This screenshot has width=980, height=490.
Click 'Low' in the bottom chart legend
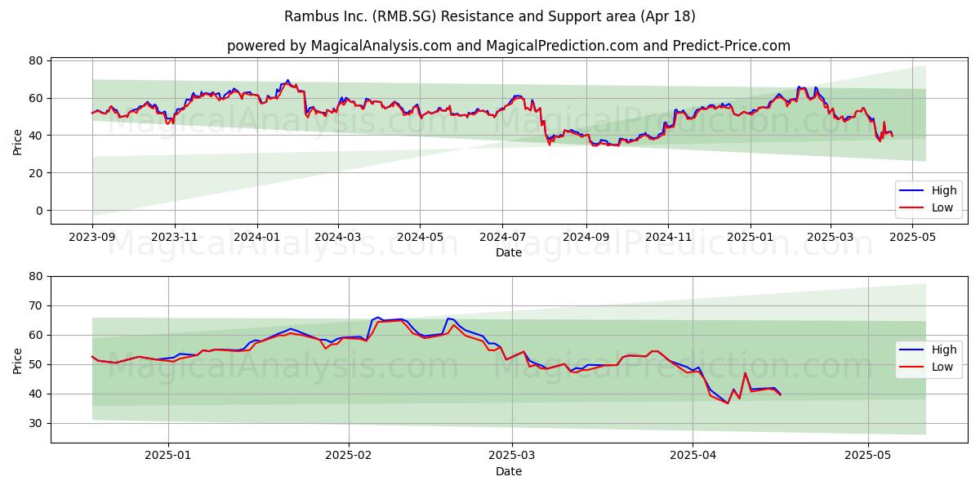click(942, 367)
